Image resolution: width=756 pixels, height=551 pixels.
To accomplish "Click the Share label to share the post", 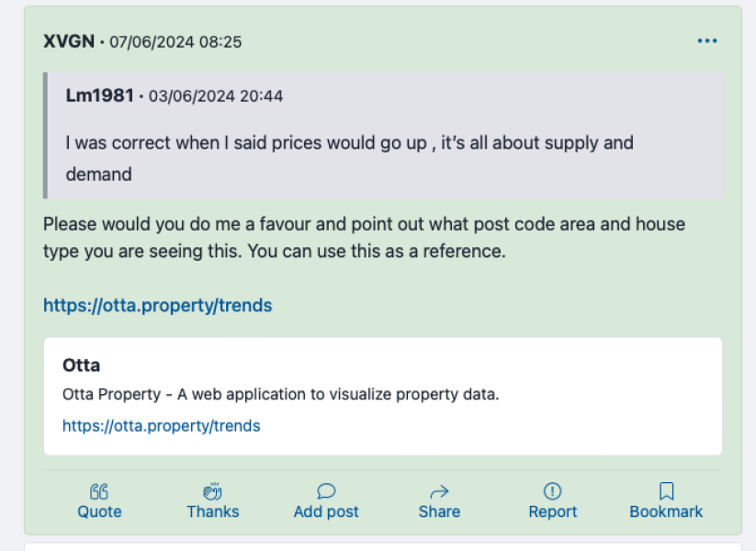I will [x=439, y=512].
